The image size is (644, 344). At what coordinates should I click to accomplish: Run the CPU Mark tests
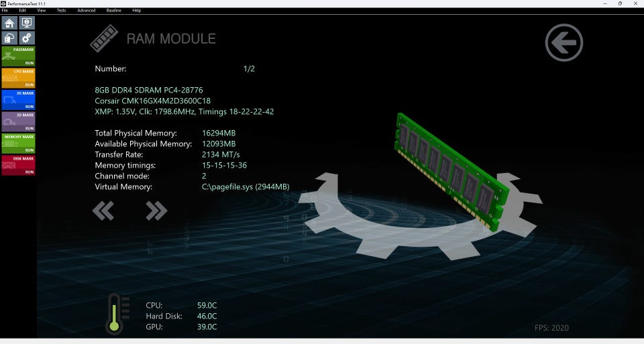[29, 85]
